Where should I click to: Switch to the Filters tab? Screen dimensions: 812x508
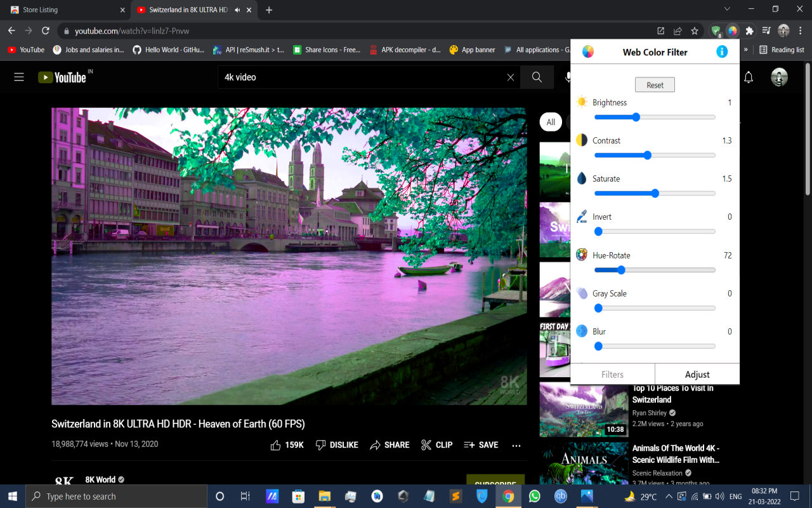[612, 374]
